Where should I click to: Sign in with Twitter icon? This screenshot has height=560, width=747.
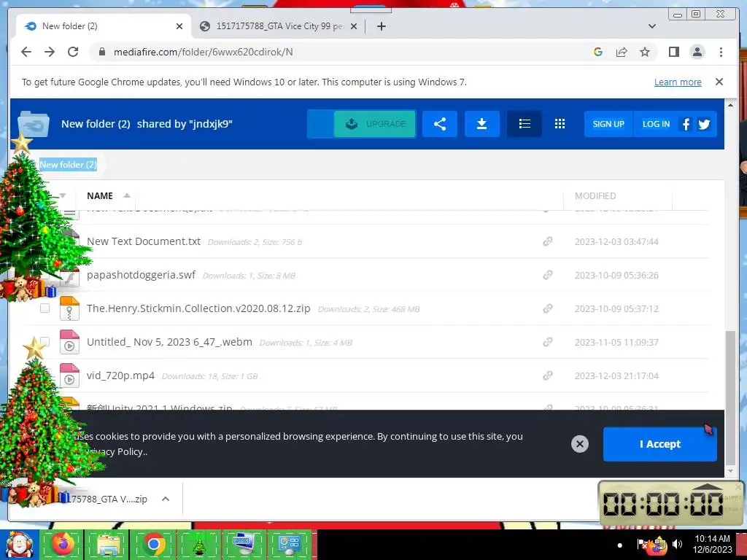(704, 124)
